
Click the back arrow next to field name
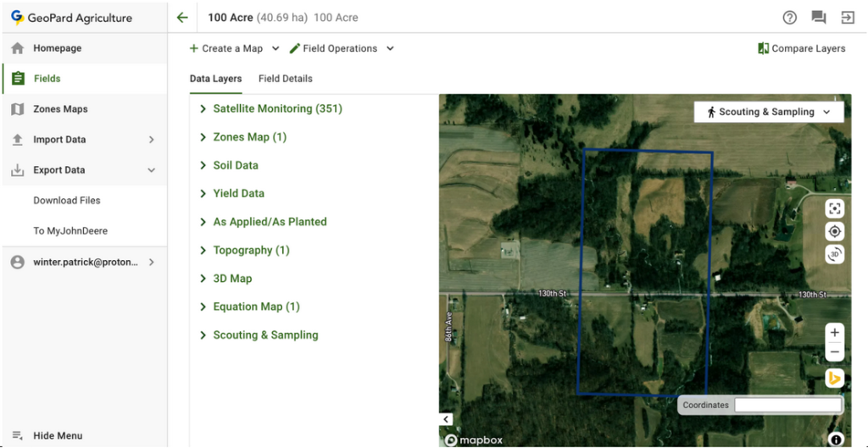click(182, 18)
